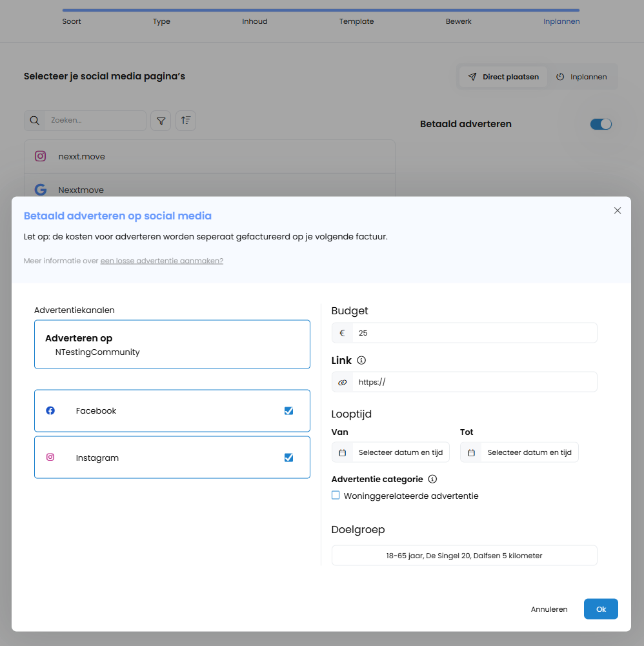Click the info icon next to Link

click(361, 360)
